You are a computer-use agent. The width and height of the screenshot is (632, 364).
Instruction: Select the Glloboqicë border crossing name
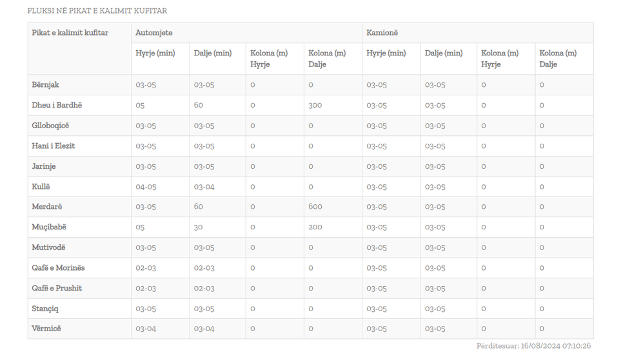click(50, 126)
